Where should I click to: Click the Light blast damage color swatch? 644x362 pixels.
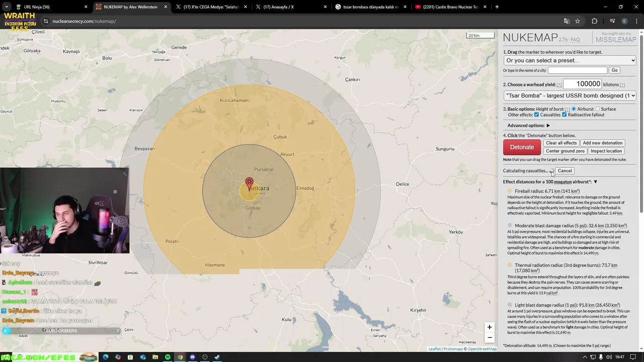tap(510, 305)
